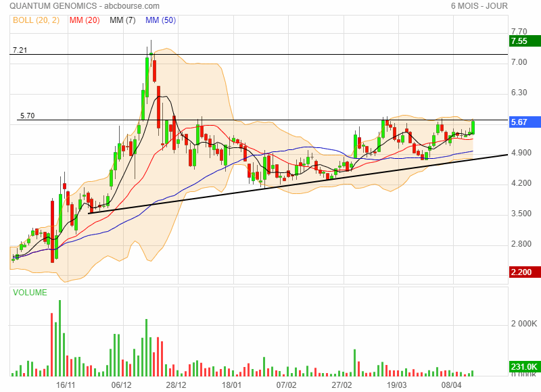
Task: Click the 27/02 date axis label
Action: click(342, 385)
